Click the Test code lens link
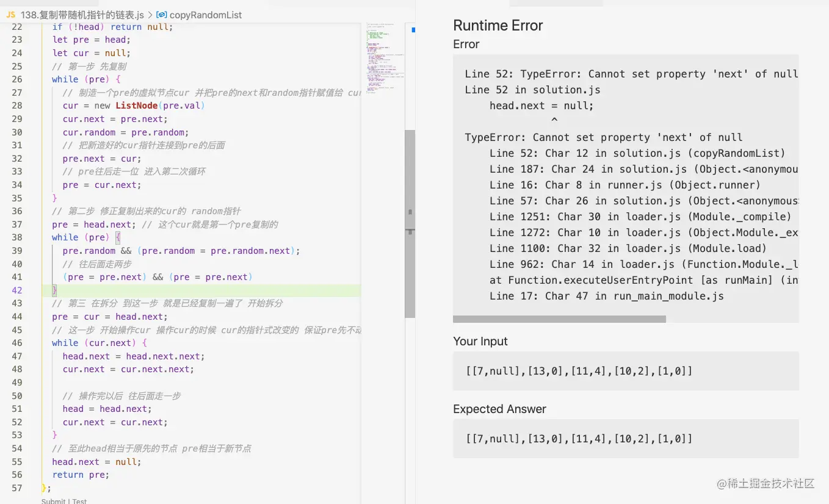The height and width of the screenshot is (504, 829). 79,501
